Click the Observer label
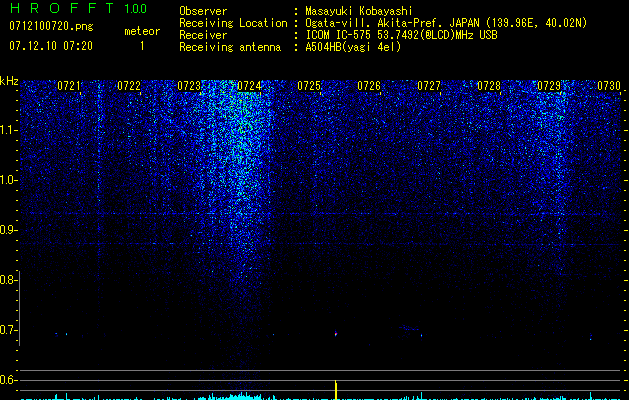The width and height of the screenshot is (629, 400). [203, 11]
